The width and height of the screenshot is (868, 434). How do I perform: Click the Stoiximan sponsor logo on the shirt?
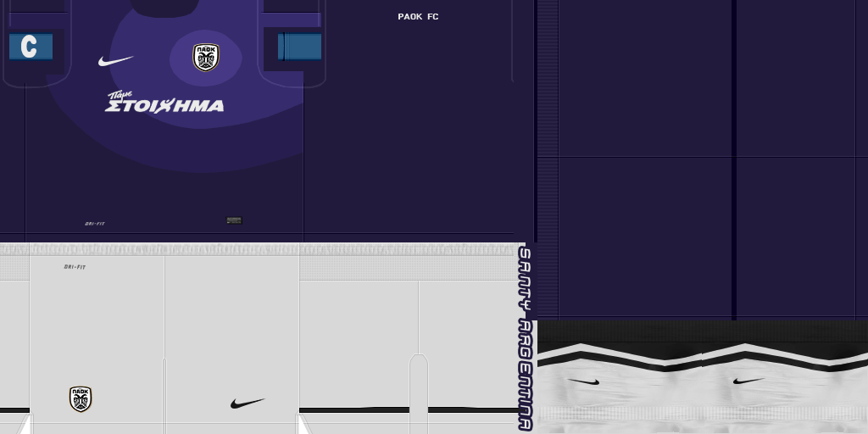click(x=164, y=103)
